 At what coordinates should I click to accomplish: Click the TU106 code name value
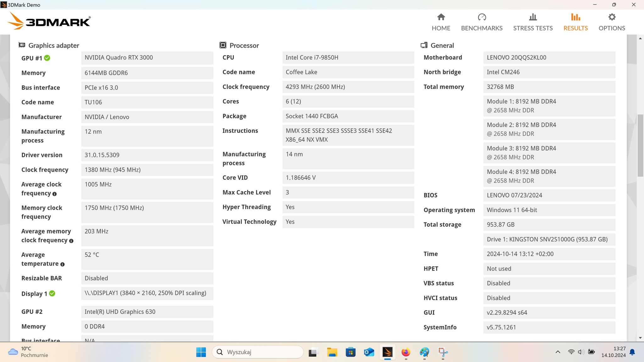click(x=147, y=102)
